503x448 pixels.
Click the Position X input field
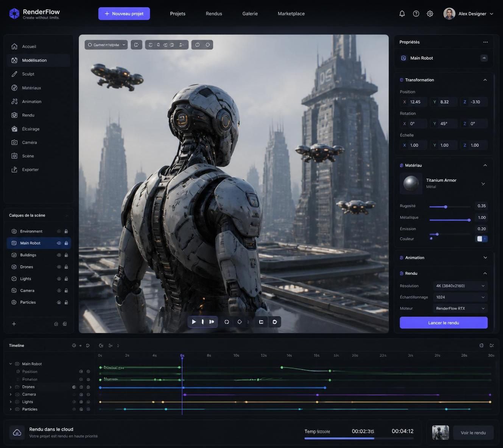(x=414, y=102)
